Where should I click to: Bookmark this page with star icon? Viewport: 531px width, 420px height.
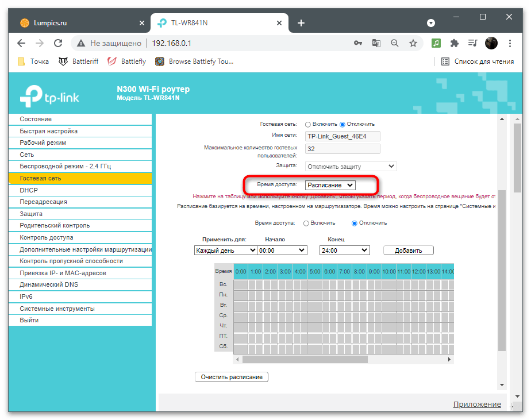pos(413,43)
